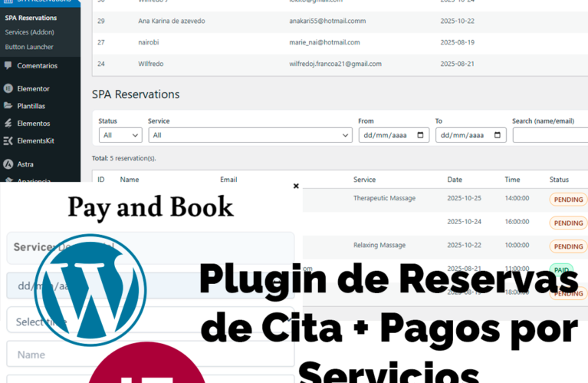Screen dimensions: 588x383
Task: Click the ElementsKit sidebar icon
Action: point(8,140)
